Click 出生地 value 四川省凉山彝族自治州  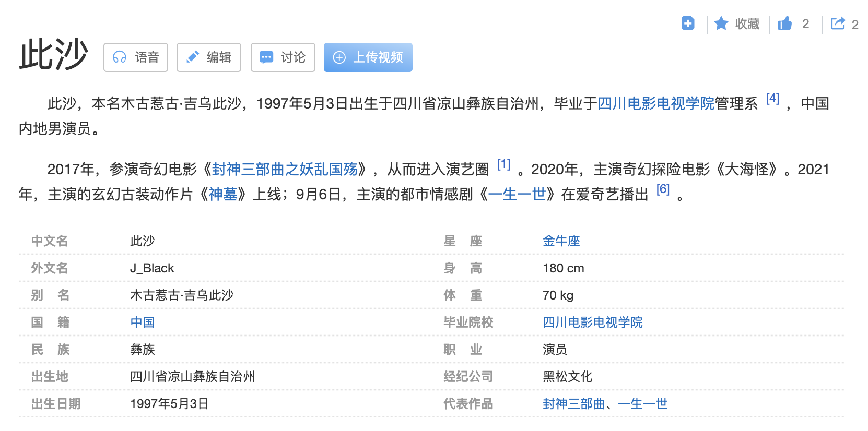point(193,377)
